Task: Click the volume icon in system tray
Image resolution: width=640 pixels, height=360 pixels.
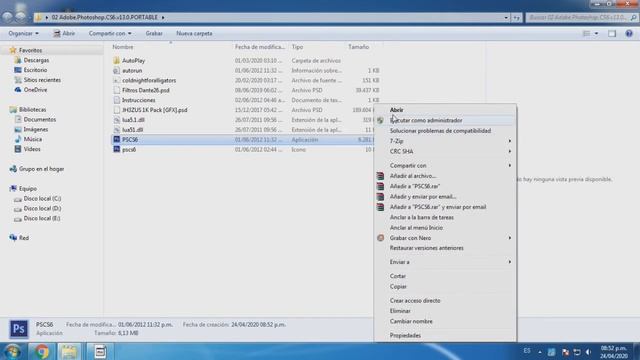Action: [588, 352]
